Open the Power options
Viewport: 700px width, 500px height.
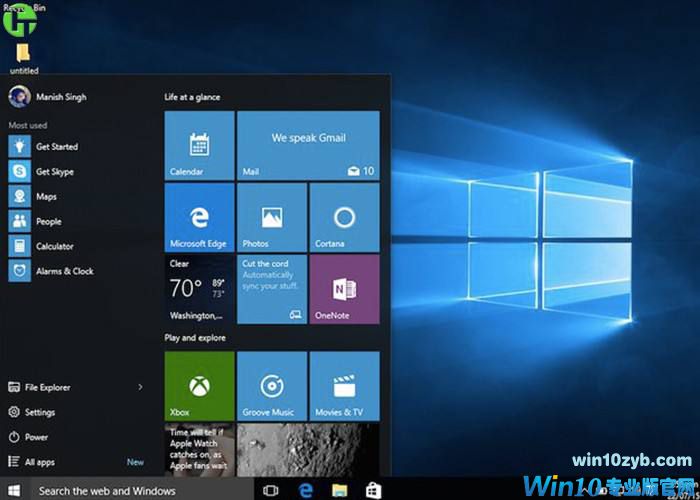click(28, 437)
